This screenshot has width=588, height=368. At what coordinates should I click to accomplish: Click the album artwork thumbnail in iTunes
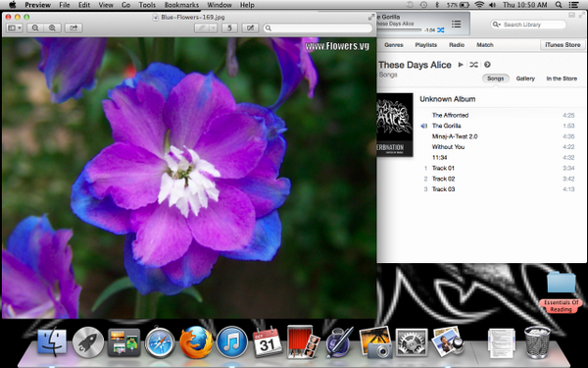tap(395, 125)
